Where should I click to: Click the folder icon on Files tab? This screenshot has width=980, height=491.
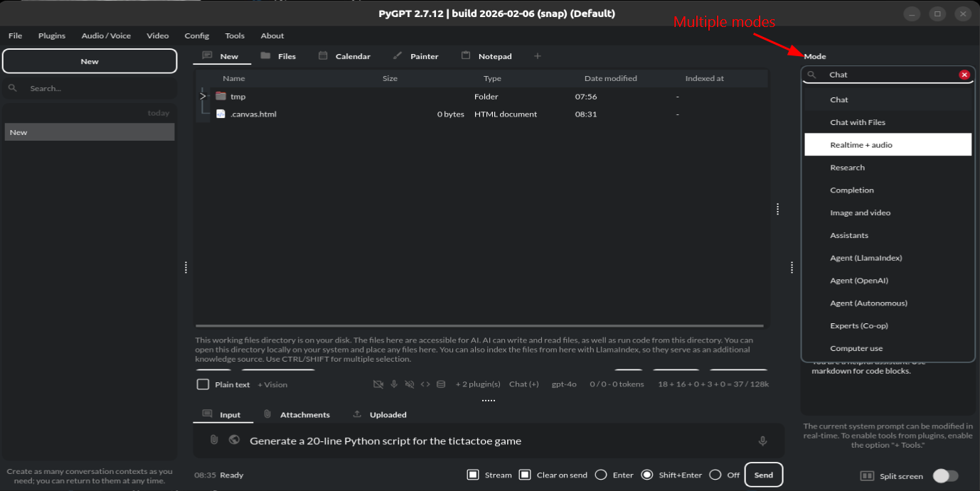(x=265, y=55)
